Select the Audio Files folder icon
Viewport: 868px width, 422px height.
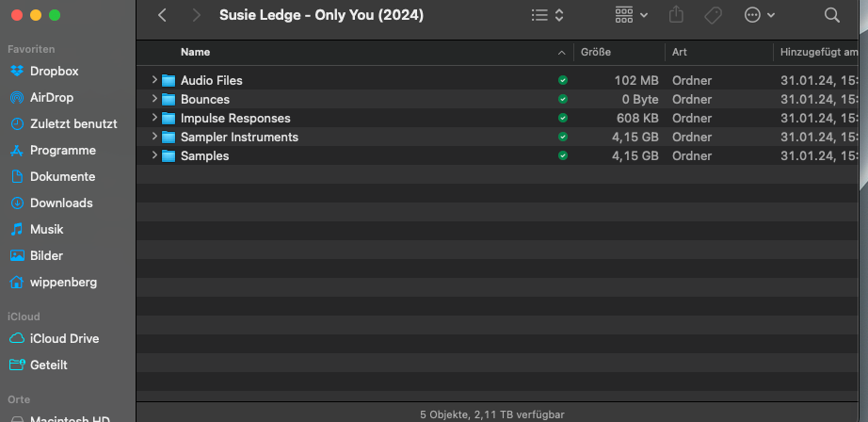tap(169, 81)
